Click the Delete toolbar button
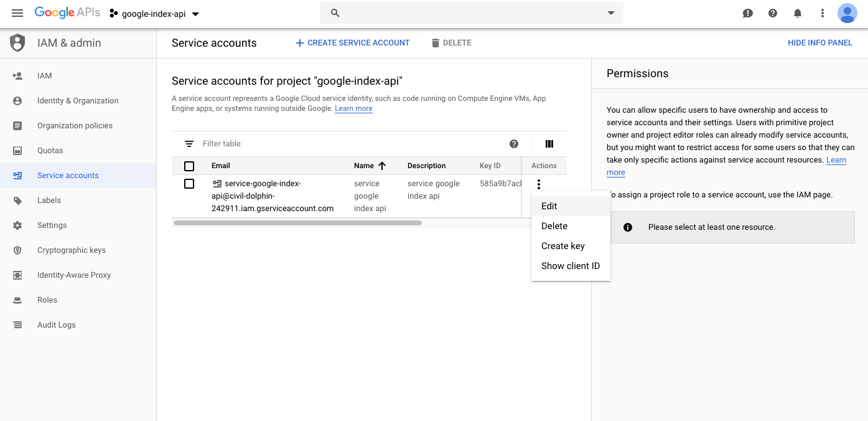This screenshot has height=421, width=868. 451,43
